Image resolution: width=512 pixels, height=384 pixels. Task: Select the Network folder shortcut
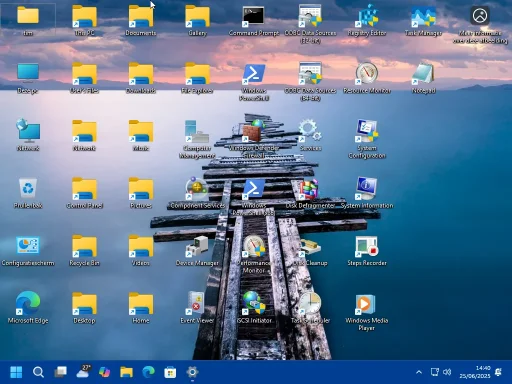(x=84, y=135)
